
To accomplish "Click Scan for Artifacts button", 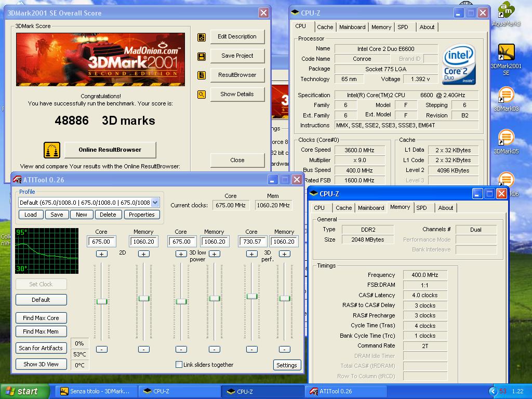I will pyautogui.click(x=41, y=348).
